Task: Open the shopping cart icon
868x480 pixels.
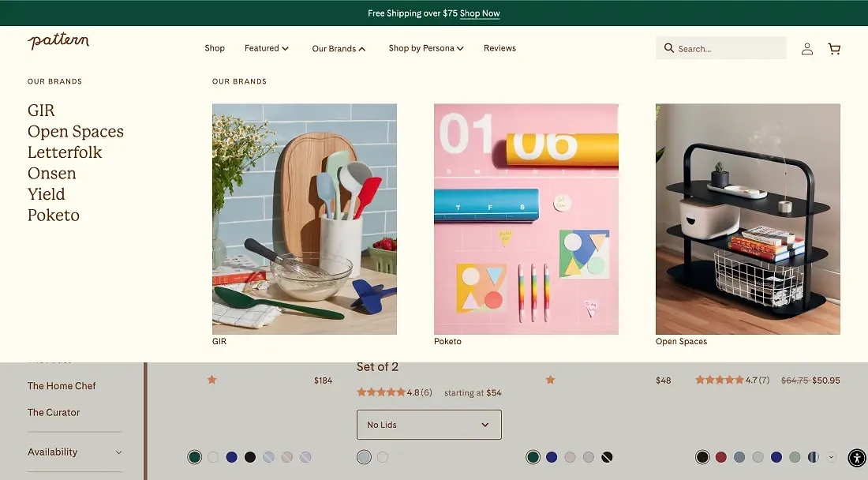Action: (x=834, y=49)
